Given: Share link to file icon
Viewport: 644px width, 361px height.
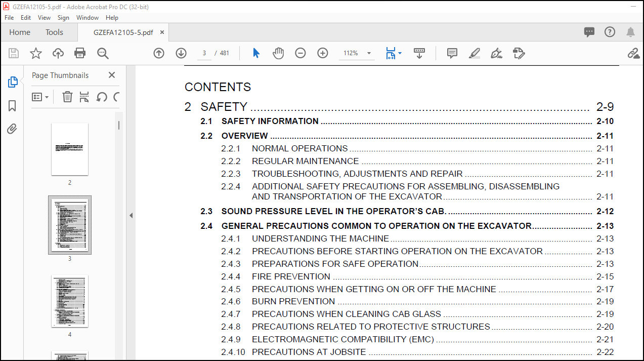Looking at the screenshot, I should point(633,53).
